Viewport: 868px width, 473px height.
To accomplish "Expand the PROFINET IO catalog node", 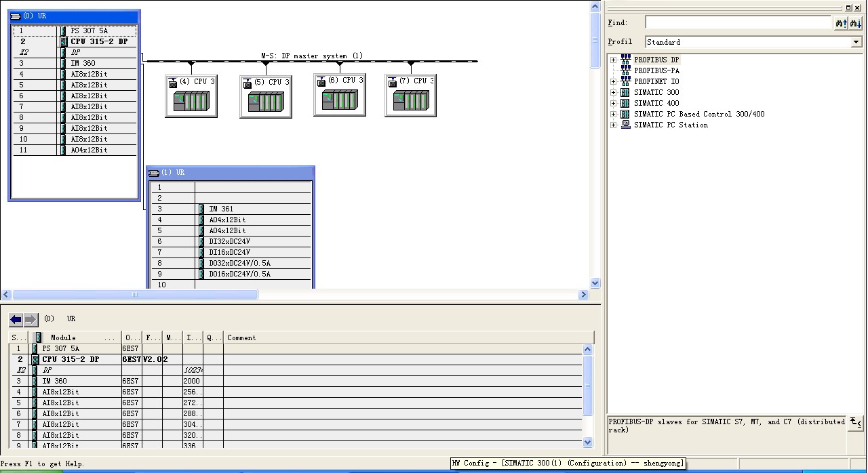I will pos(614,81).
